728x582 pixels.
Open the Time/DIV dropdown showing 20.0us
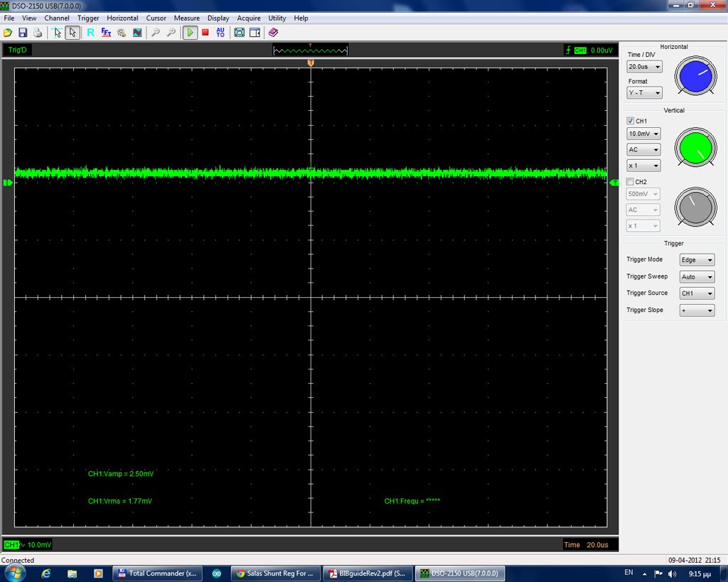pyautogui.click(x=643, y=66)
